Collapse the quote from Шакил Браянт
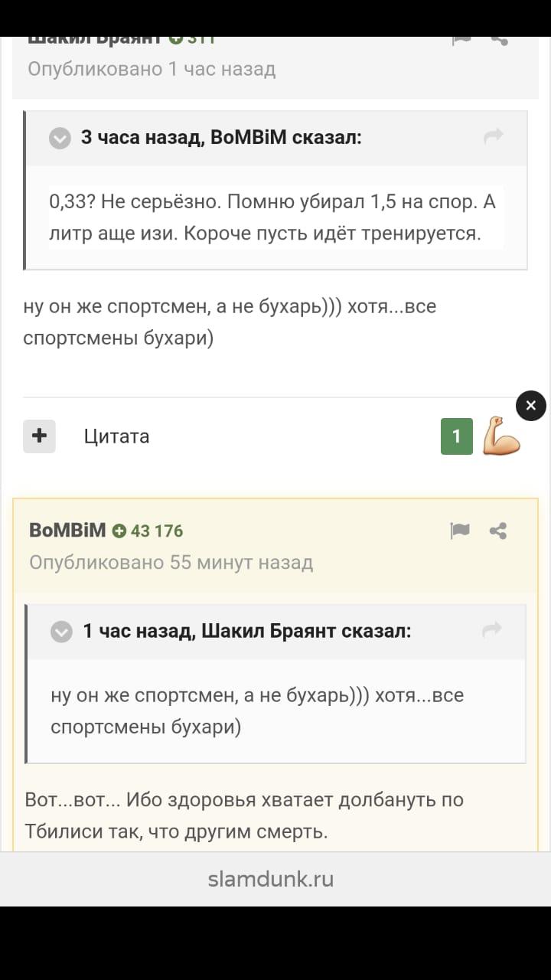551x980 pixels. 61,632
